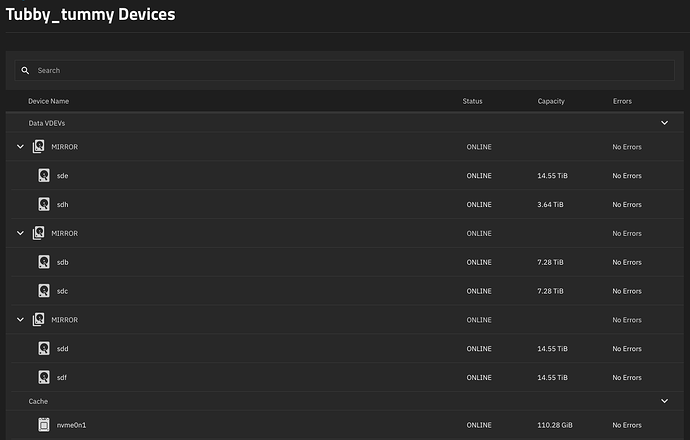Select the sdf device name
Screen dimensions: 690x440
[62, 378]
